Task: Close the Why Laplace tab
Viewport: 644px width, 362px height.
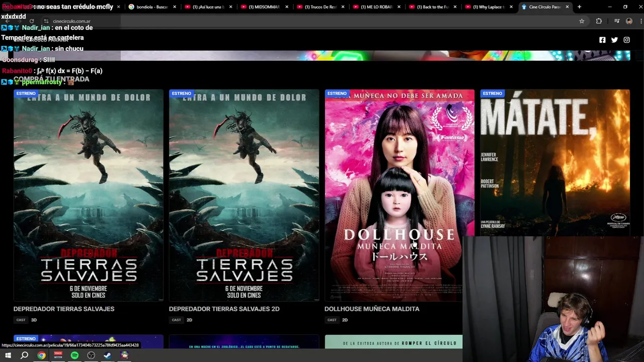Action: [511, 7]
